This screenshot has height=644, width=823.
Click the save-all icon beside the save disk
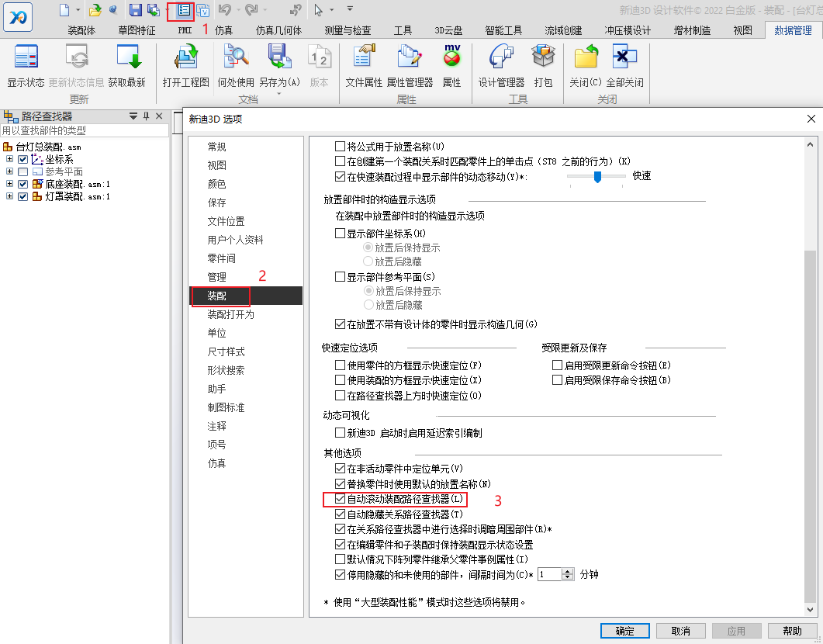tap(154, 9)
